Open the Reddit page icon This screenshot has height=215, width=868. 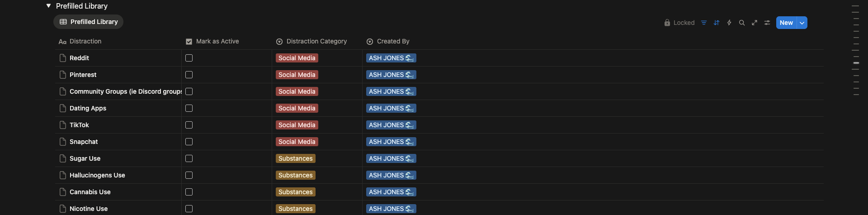tap(63, 58)
